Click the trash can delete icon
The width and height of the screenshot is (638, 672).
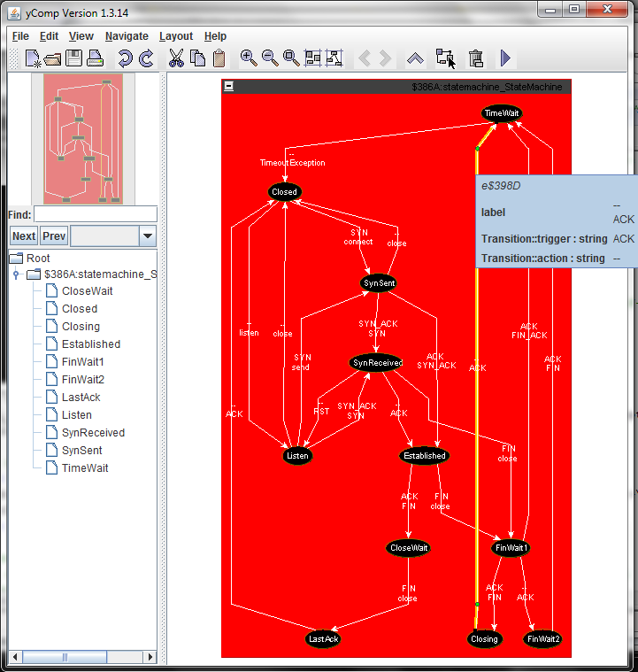(x=475, y=58)
